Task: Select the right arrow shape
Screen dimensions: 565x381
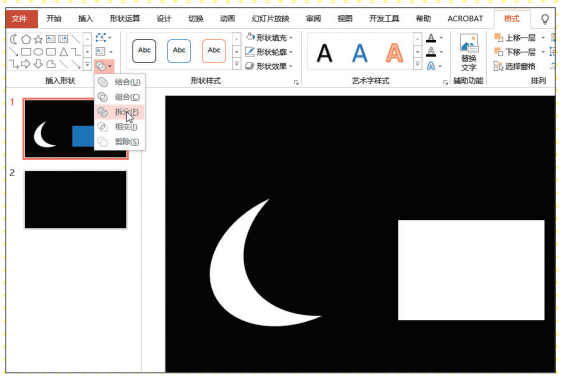Action: (x=26, y=65)
